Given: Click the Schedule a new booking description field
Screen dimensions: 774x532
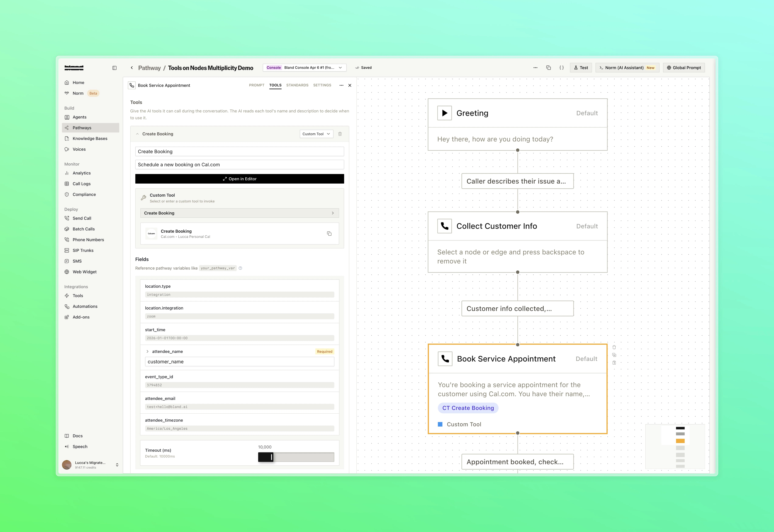Looking at the screenshot, I should click(239, 164).
